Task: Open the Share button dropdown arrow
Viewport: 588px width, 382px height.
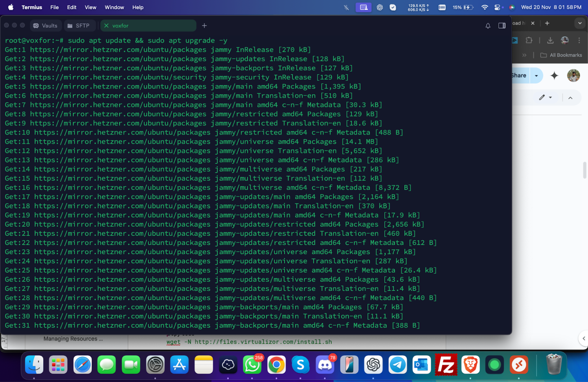Action: [x=536, y=75]
